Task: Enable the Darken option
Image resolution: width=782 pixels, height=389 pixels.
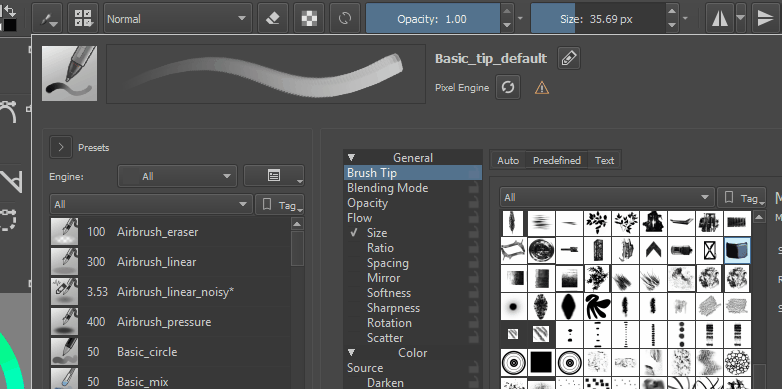Action: [354, 383]
